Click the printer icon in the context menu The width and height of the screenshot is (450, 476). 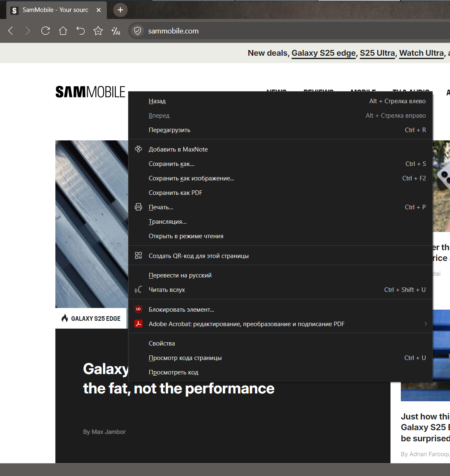(138, 207)
